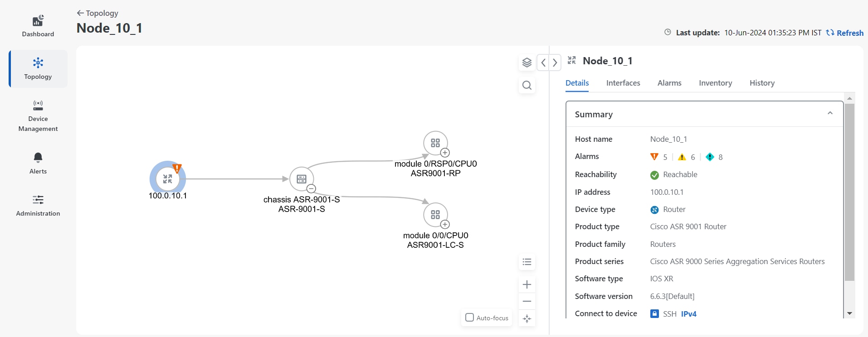Go to previous topology view
Screen dimensions: 868x337
(543, 63)
